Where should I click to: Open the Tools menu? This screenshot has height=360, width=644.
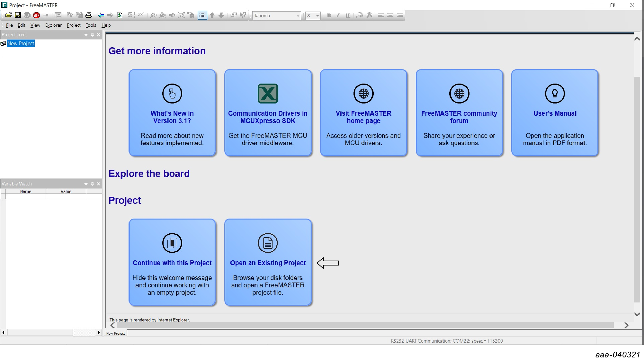tap(91, 25)
